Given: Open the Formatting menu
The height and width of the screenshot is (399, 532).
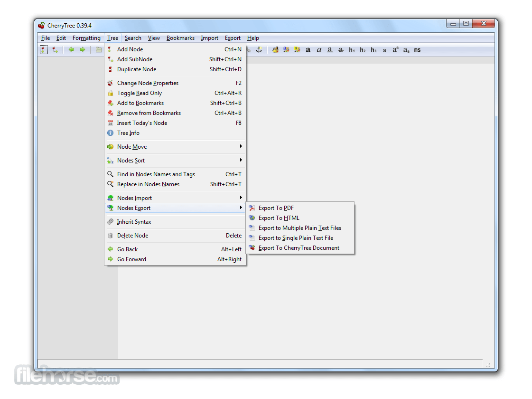Looking at the screenshot, I should coord(86,38).
